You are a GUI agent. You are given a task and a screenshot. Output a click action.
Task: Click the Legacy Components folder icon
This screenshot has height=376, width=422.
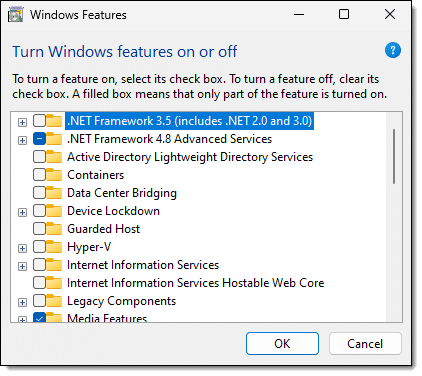coord(54,301)
